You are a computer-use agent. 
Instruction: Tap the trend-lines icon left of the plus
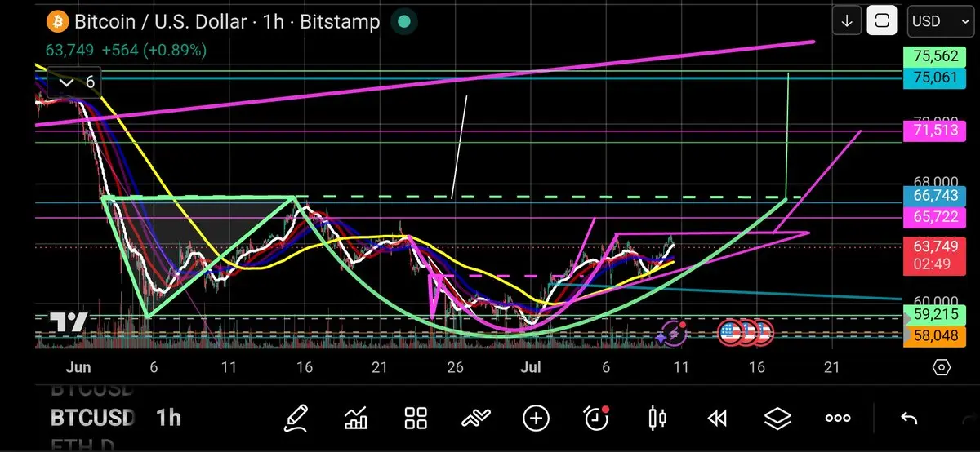[475, 419]
